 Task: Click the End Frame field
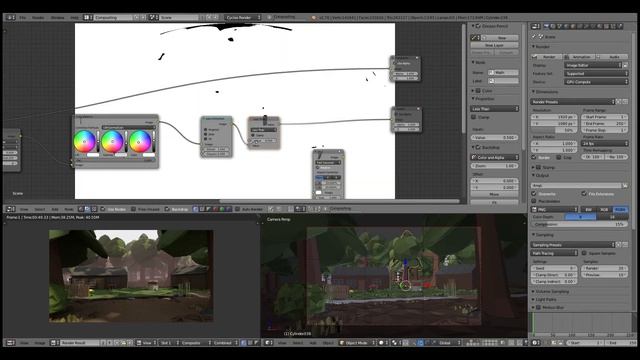coord(604,123)
